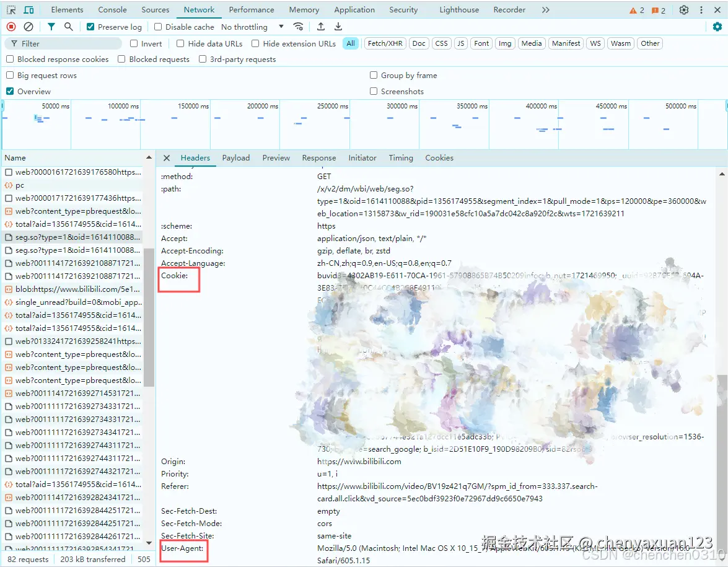Stop recording network log button
This screenshot has width=728, height=567.
[11, 27]
